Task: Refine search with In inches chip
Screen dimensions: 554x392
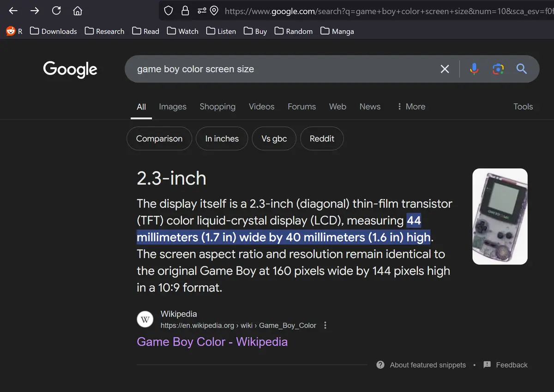Action: [x=222, y=139]
